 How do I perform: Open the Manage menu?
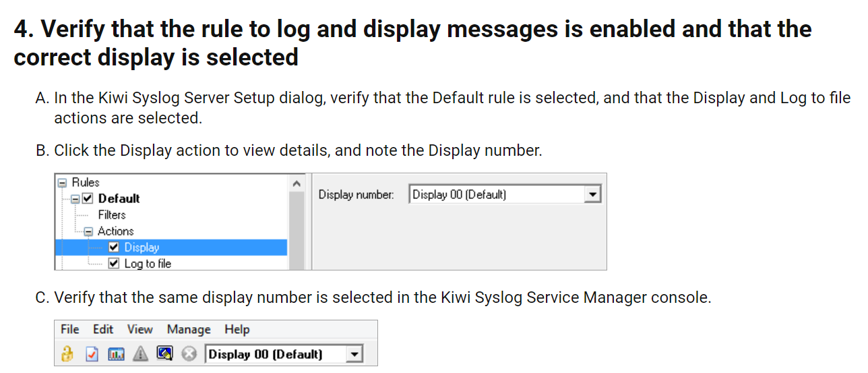coord(189,329)
